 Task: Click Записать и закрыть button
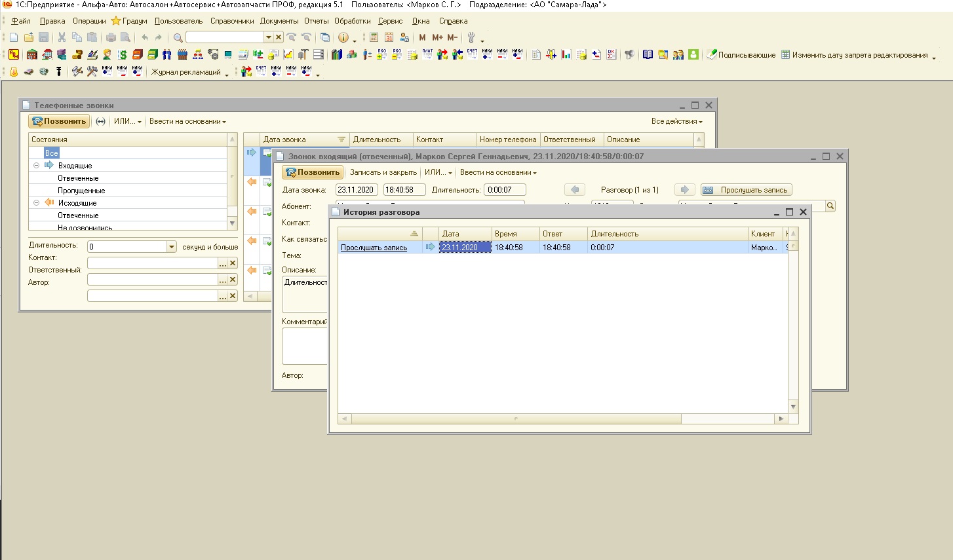[x=383, y=172]
